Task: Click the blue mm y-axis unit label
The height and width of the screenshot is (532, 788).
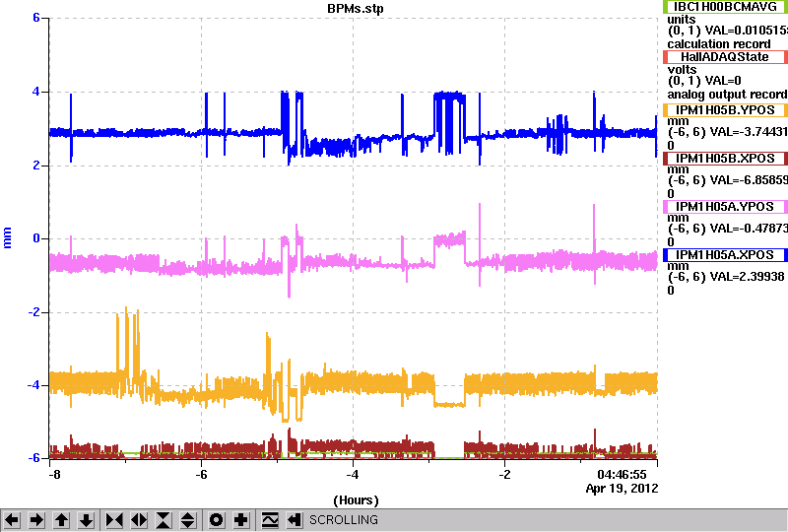Action: click(7, 237)
